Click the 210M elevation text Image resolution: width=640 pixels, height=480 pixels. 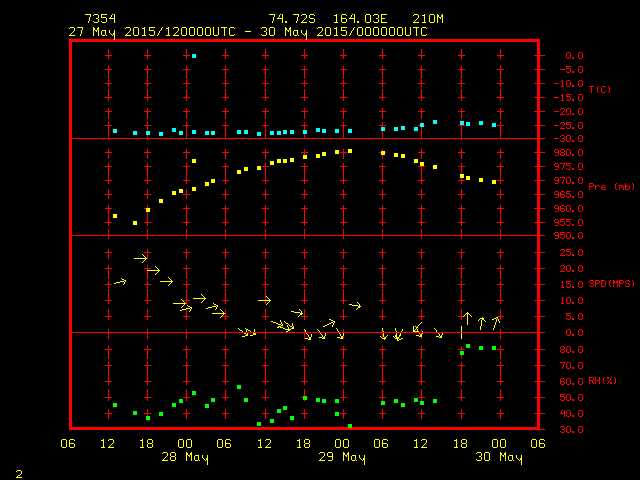[x=411, y=19]
